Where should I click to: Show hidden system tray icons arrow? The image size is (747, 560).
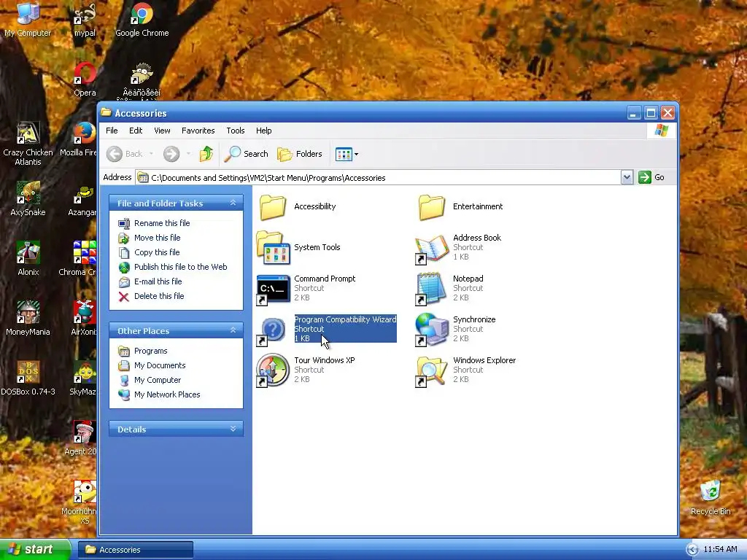click(x=692, y=550)
